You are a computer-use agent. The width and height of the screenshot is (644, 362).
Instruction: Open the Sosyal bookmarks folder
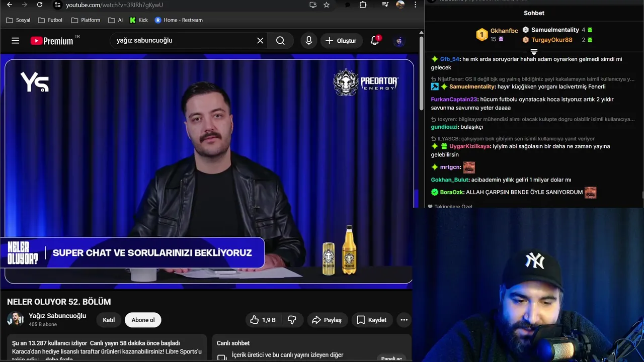pyautogui.click(x=18, y=20)
